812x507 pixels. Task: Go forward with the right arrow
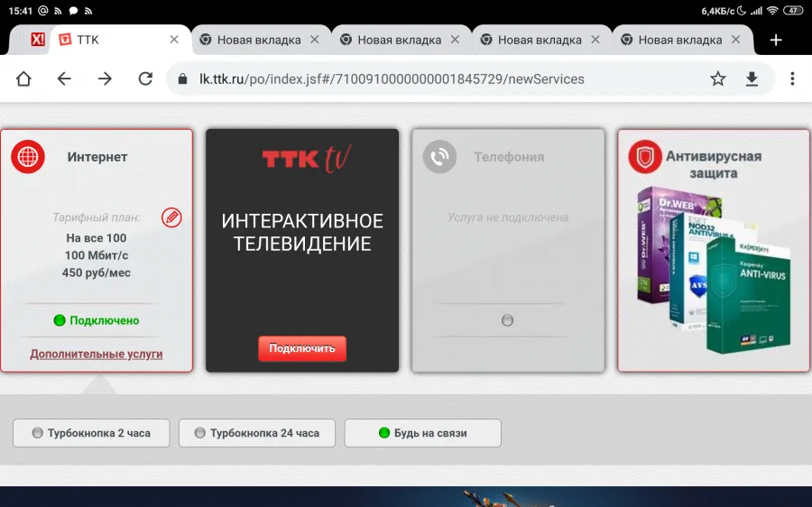(105, 78)
